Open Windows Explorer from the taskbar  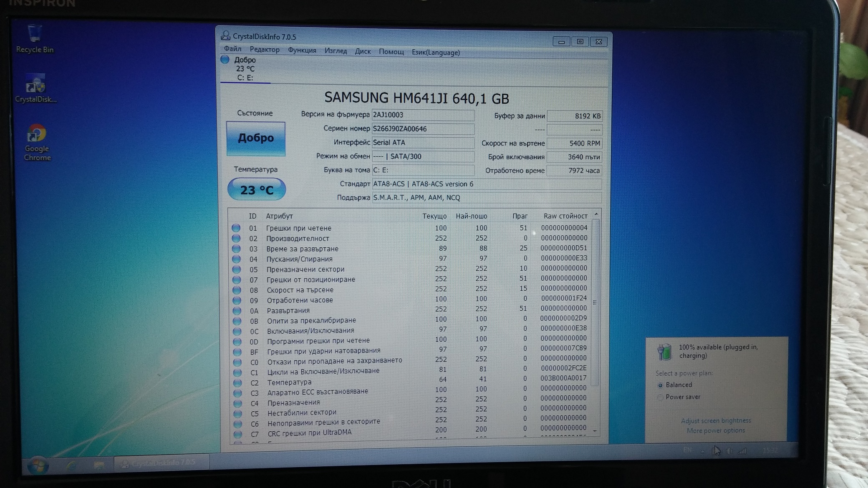[x=99, y=465]
